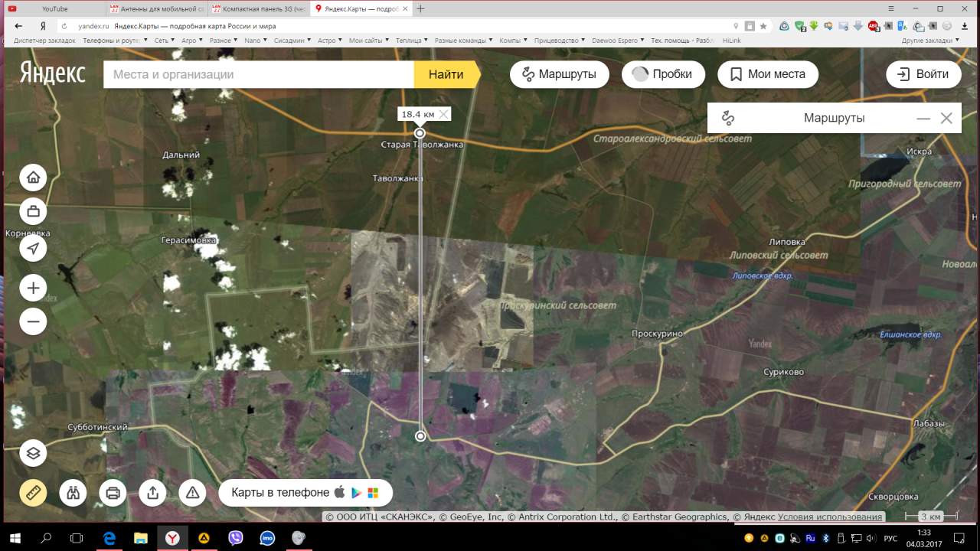This screenshot has height=551, width=980.
Task: Open the Маршруты routes button
Action: [x=560, y=74]
